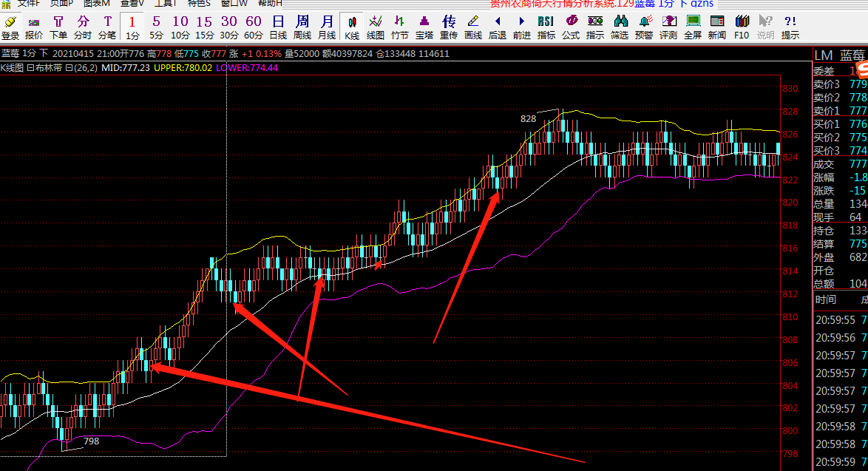Click the 外盘 label in quote panel

(824, 257)
